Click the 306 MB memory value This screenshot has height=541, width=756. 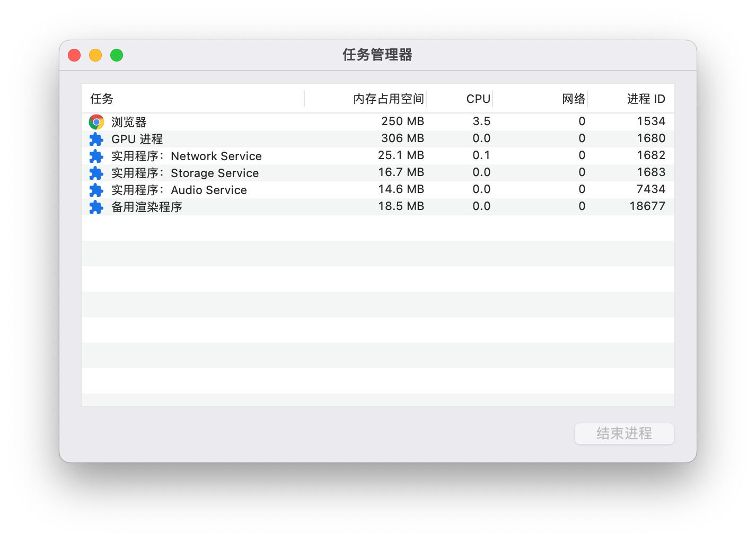pos(403,138)
